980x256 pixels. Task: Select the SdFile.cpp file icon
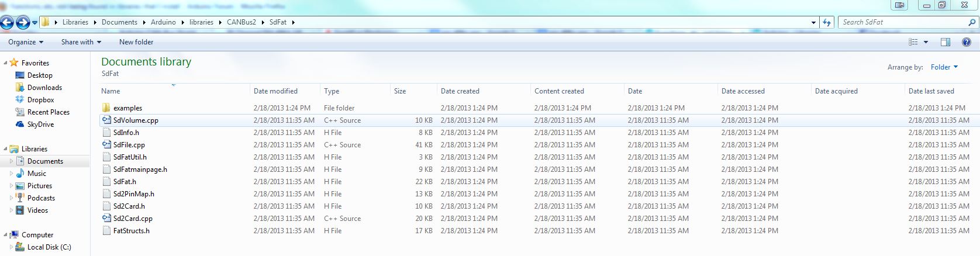[x=106, y=145]
